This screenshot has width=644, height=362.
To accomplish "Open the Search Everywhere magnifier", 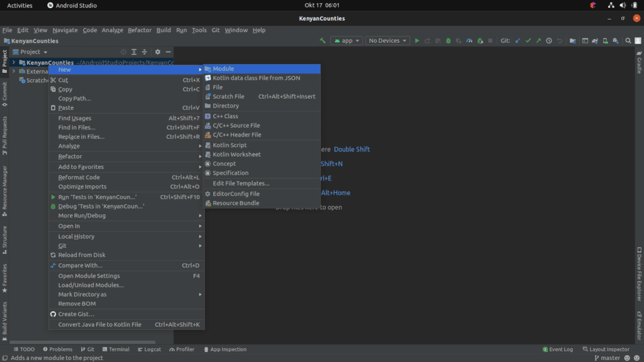I will [x=628, y=41].
